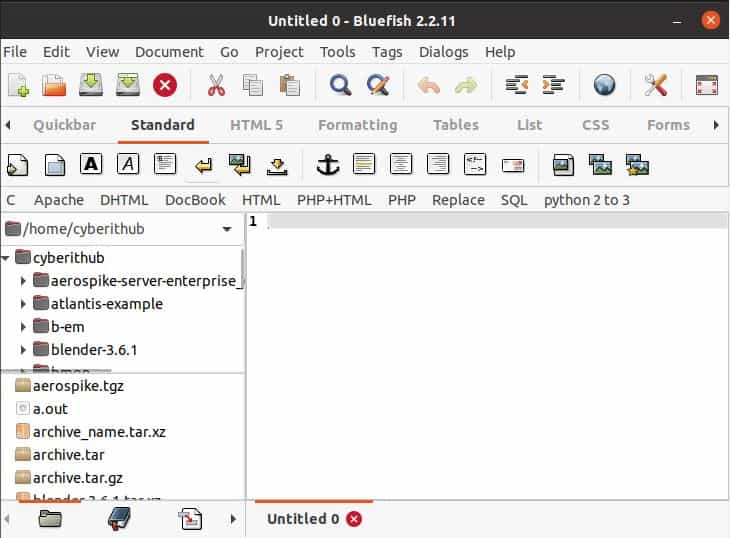Click into the editor text area line 1
This screenshot has height=538, width=730.
[x=497, y=221]
